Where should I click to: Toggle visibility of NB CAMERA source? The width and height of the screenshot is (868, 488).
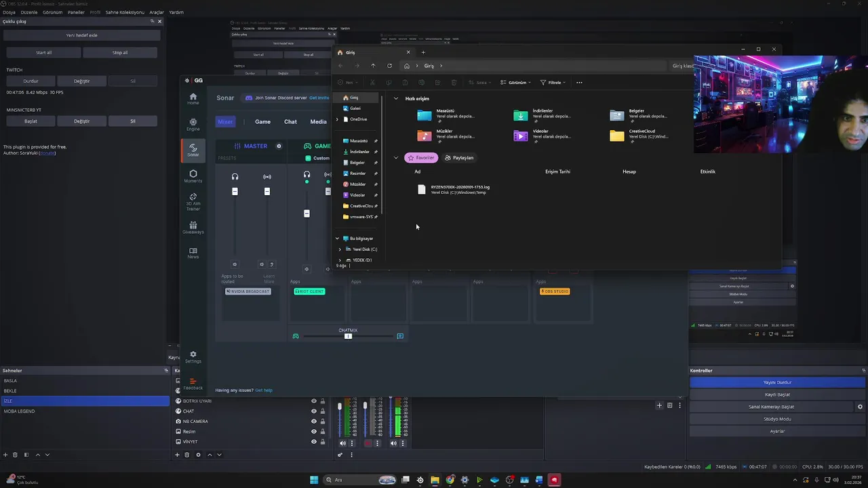click(313, 422)
